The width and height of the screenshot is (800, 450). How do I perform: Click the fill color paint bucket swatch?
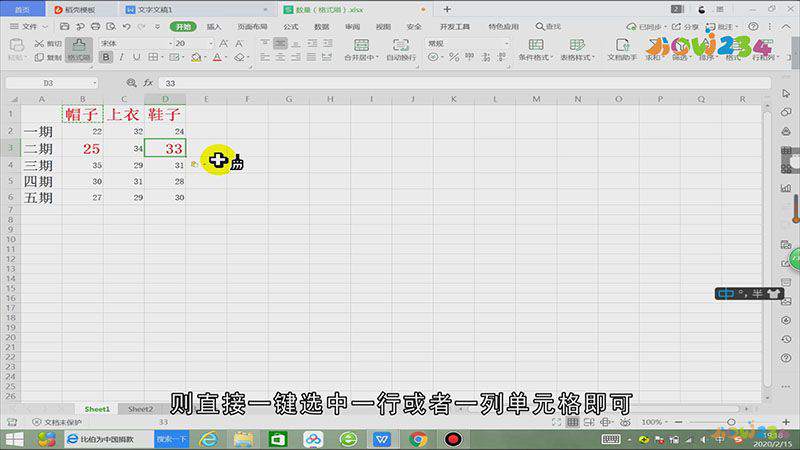pyautogui.click(x=196, y=58)
